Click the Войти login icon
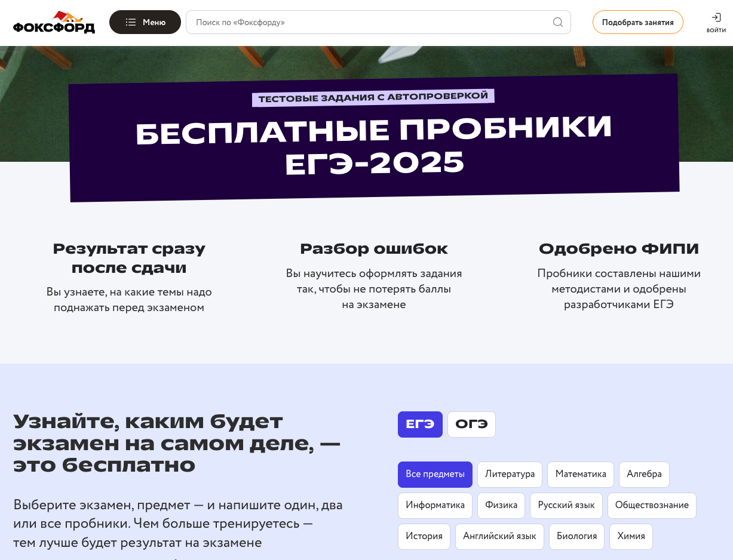733x560 pixels. point(716,23)
